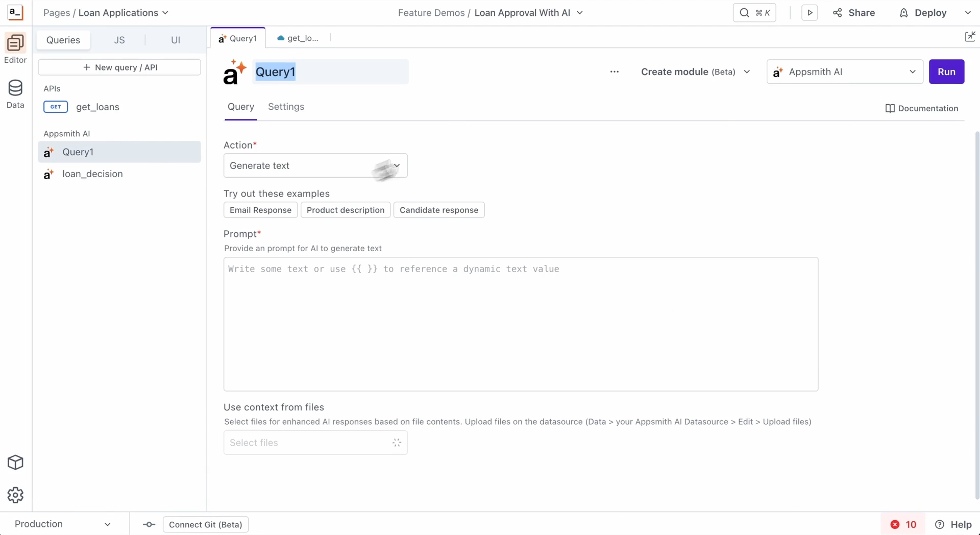Select the Query tab
The width and height of the screenshot is (980, 535).
(x=241, y=107)
